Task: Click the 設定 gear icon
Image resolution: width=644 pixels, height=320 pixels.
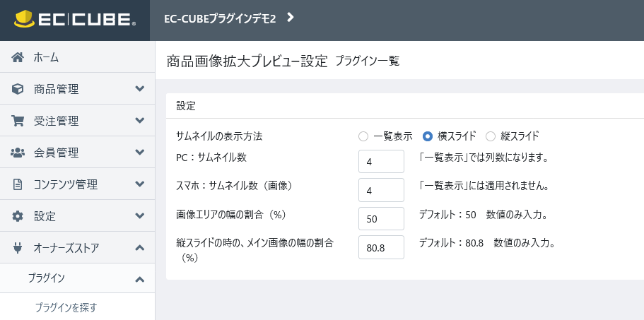Action: pyautogui.click(x=18, y=216)
